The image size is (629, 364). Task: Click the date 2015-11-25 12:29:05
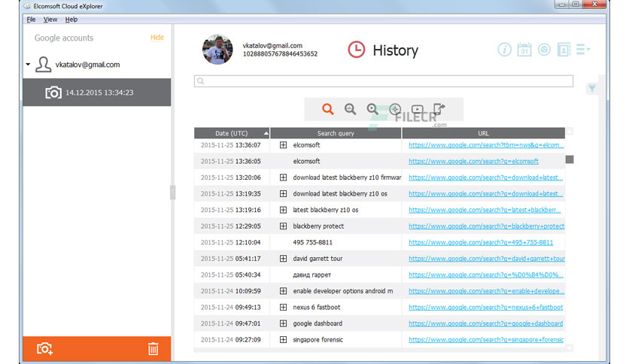coord(231,226)
